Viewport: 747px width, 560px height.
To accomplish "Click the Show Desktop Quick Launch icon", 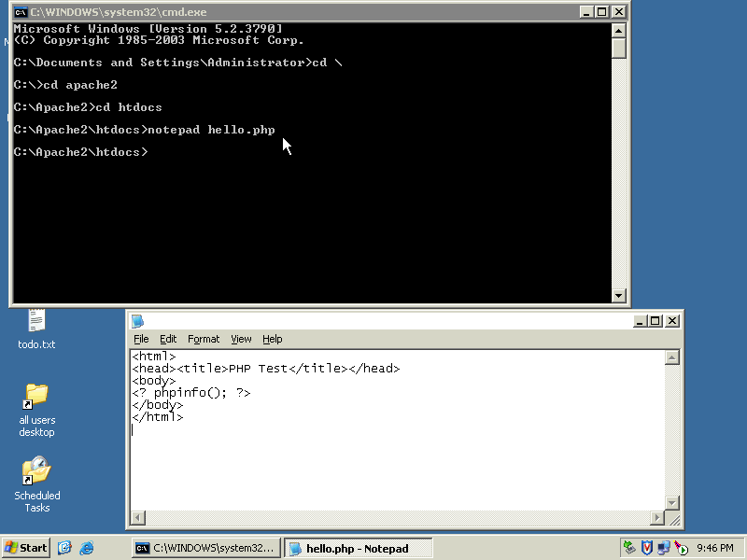I will click(64, 548).
